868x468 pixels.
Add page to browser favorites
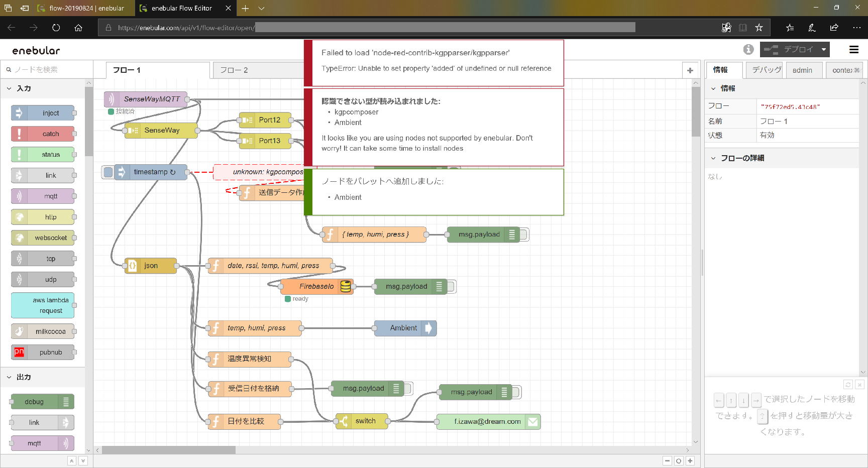tap(759, 28)
